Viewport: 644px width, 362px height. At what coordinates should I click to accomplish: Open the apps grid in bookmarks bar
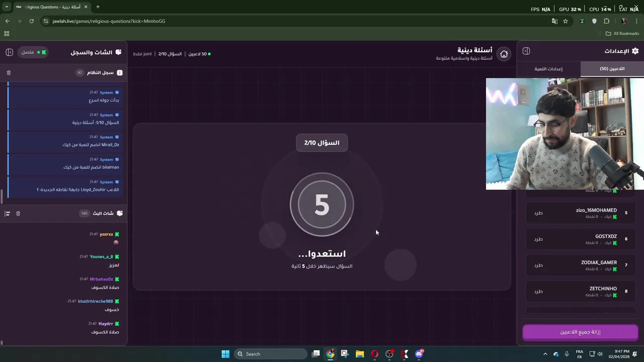[x=7, y=34]
